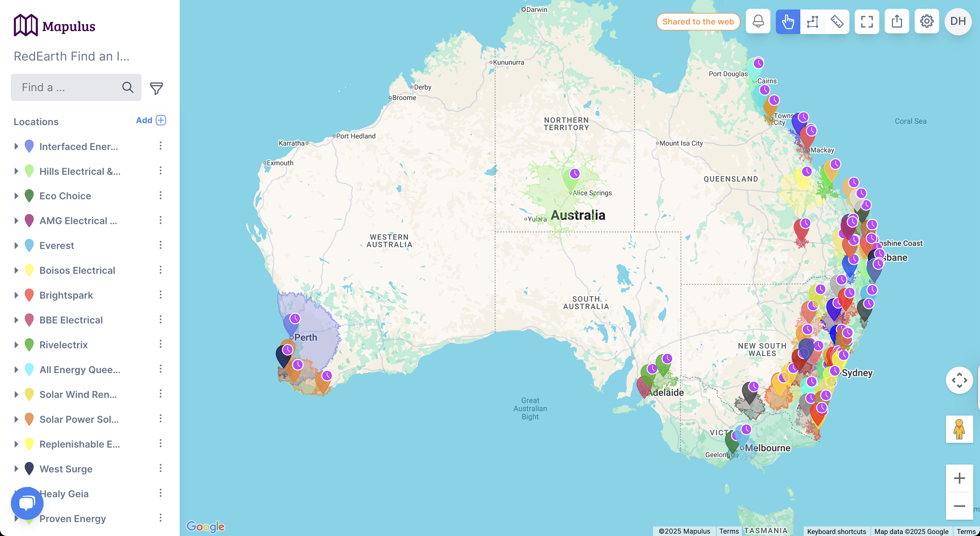Click the BBE Electrical pink pin swatch
Viewport: 980px width, 536px height.
click(x=29, y=320)
